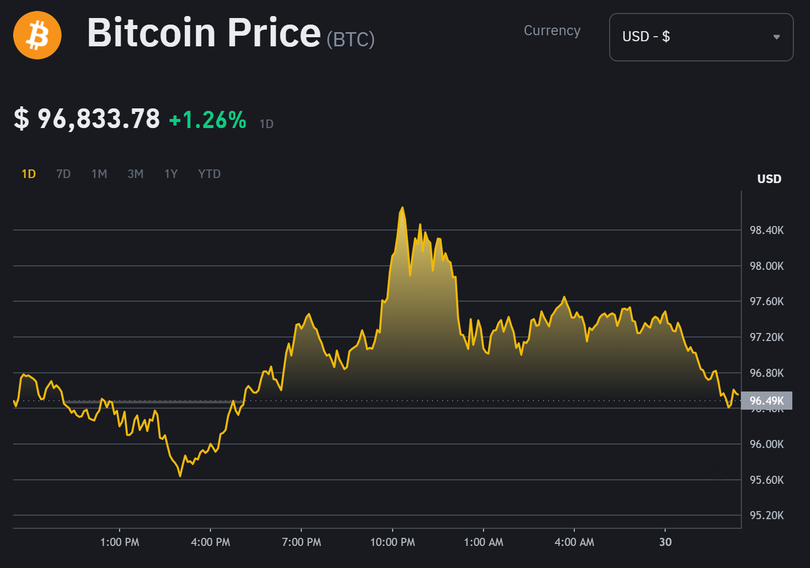Select the 1Y time range
The width and height of the screenshot is (810, 568).
171,174
